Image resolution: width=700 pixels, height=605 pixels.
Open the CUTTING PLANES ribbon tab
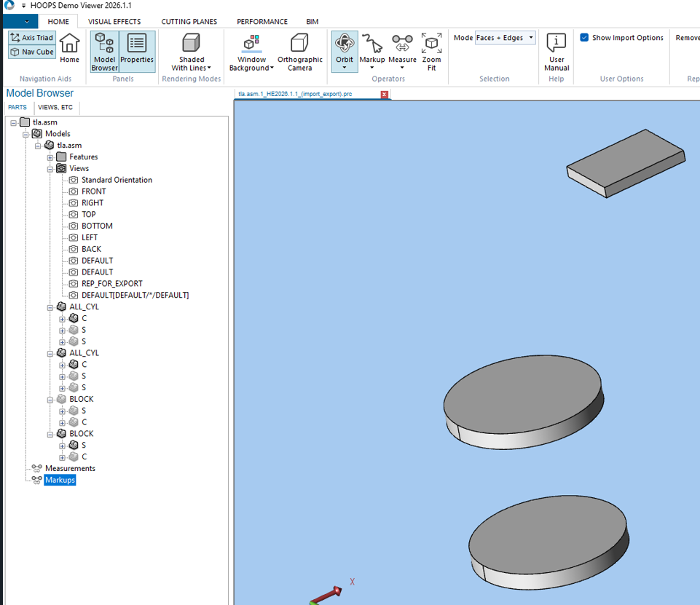(189, 21)
